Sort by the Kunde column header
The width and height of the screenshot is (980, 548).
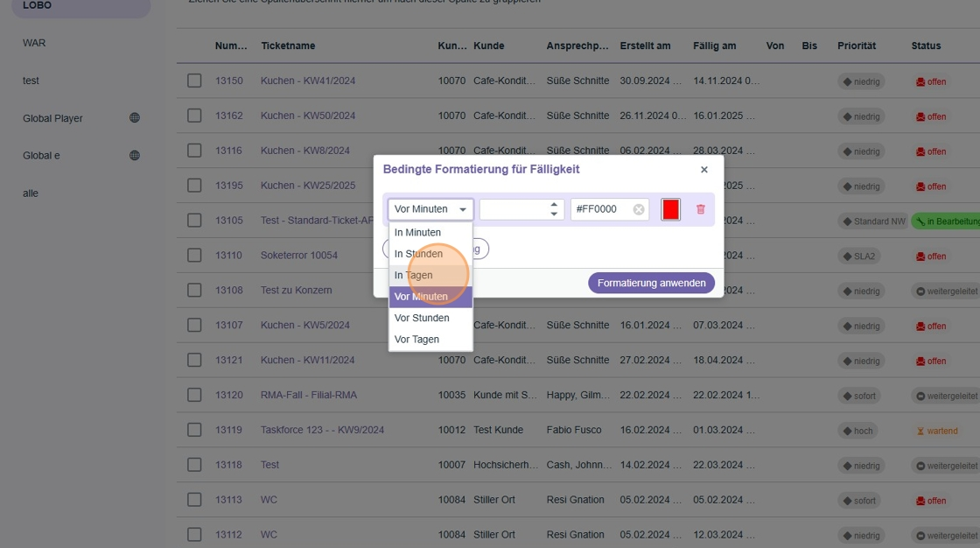489,46
